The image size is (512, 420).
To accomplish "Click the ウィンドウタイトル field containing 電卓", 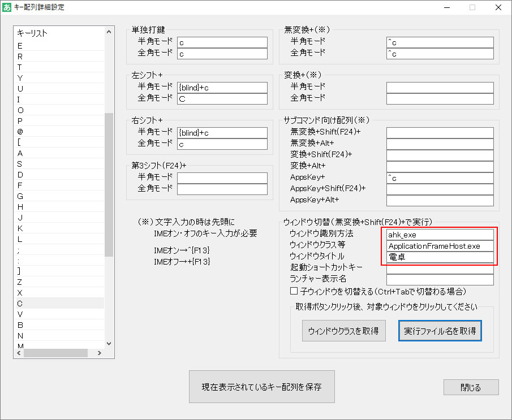I will pyautogui.click(x=440, y=257).
